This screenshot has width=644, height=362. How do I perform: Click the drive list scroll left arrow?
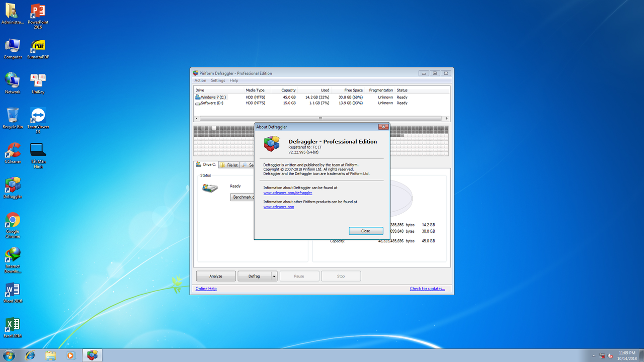[197, 119]
